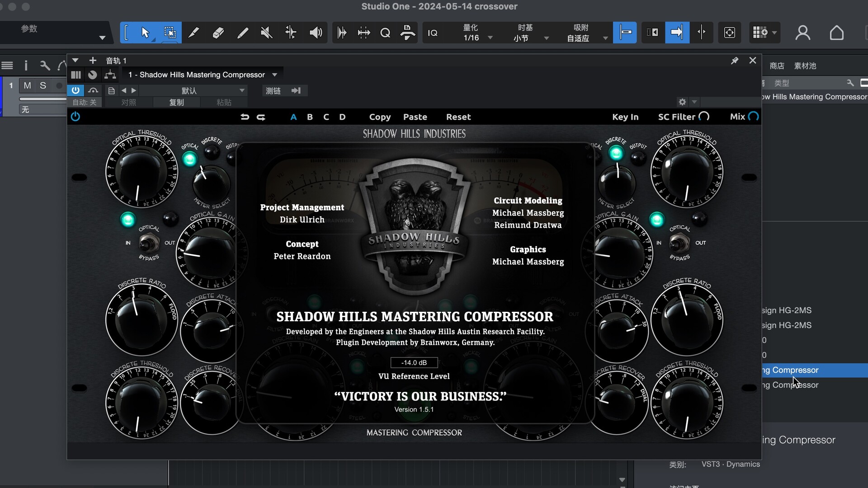Select the Range tool
This screenshot has width=868, height=488.
(x=170, y=33)
